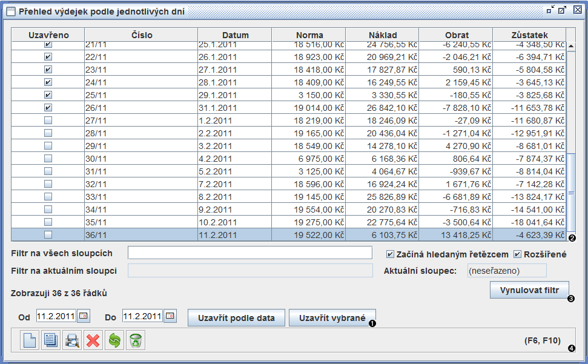Click the Obrat column header
Image resolution: width=588 pixels, height=364 pixels.
tap(455, 35)
